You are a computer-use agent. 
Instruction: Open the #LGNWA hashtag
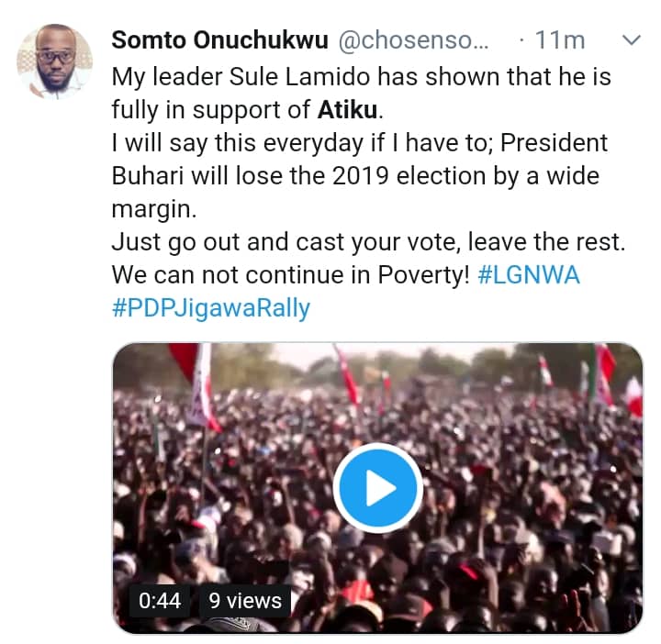point(529,274)
